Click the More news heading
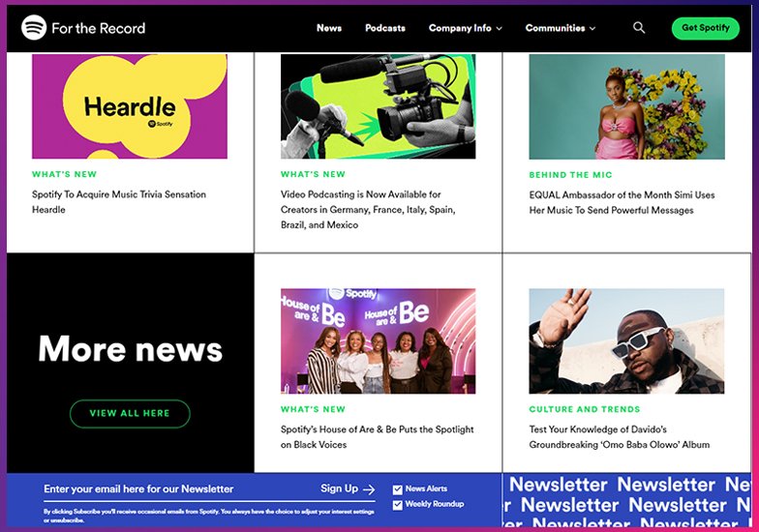 tap(130, 348)
